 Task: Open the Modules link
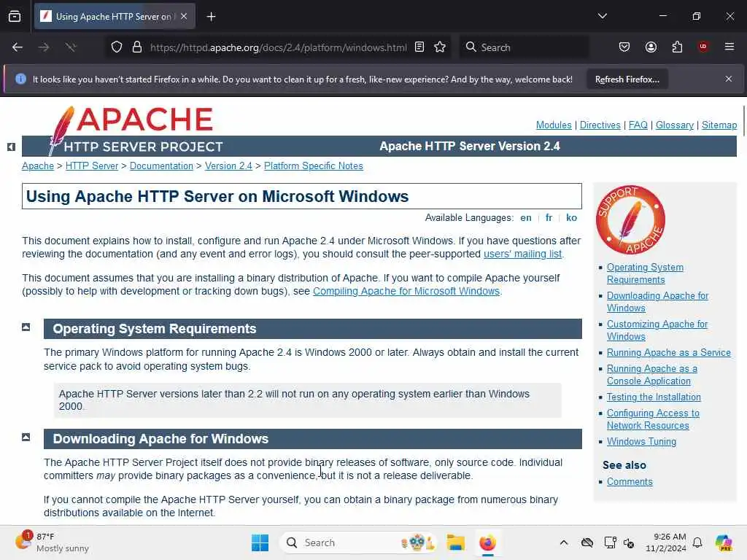[x=554, y=125]
